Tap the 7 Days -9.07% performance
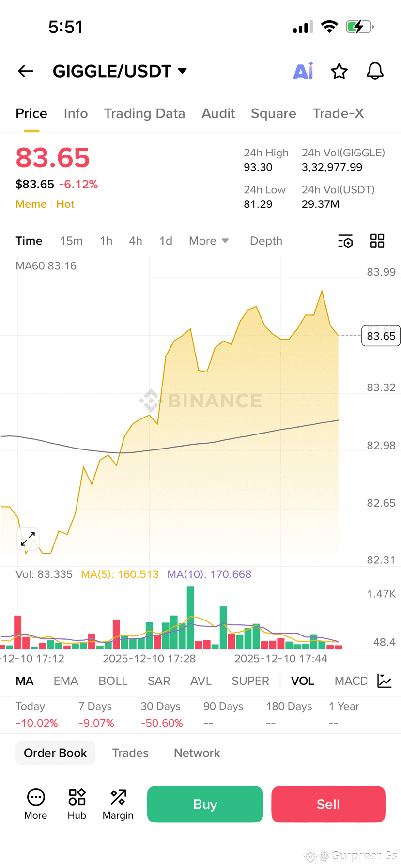This screenshot has width=401, height=868. [96, 714]
